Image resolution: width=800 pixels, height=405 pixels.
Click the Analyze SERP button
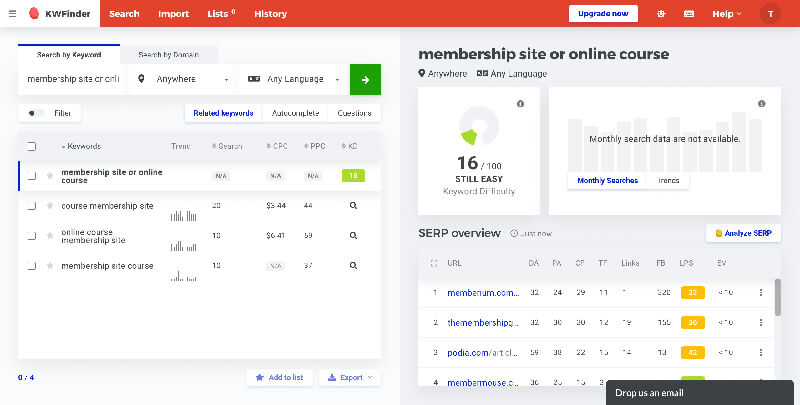[743, 233]
